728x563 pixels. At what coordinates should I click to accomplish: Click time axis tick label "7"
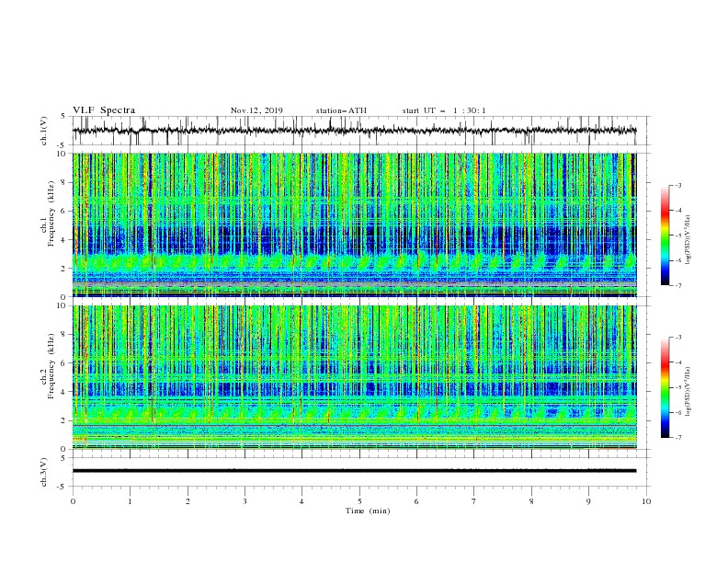click(x=474, y=501)
